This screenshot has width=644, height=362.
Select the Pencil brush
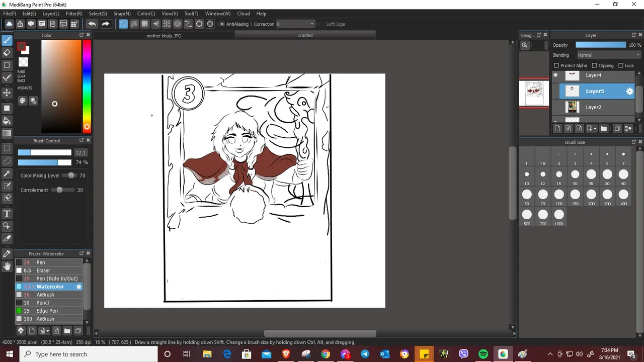pyautogui.click(x=49, y=303)
